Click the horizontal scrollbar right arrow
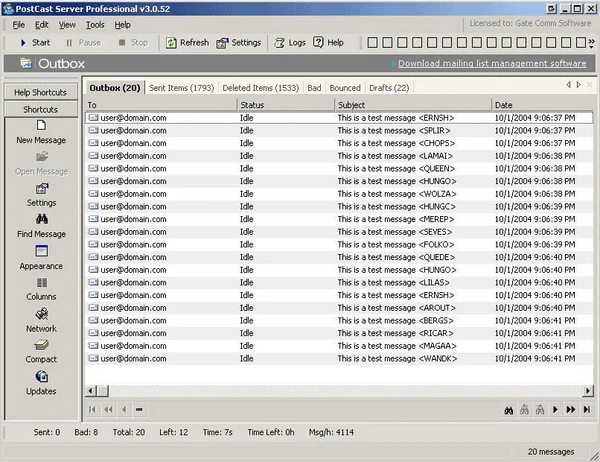The width and height of the screenshot is (600, 462). click(x=588, y=391)
